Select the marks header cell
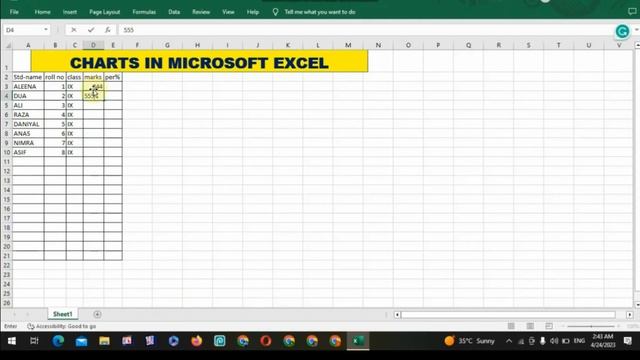Screen dimensions: 640x360 click(93, 77)
